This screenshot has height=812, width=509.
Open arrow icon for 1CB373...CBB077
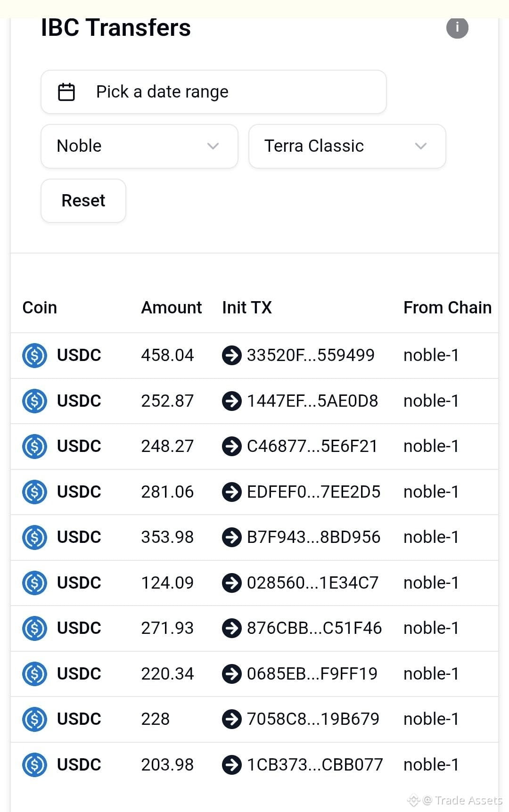231,765
